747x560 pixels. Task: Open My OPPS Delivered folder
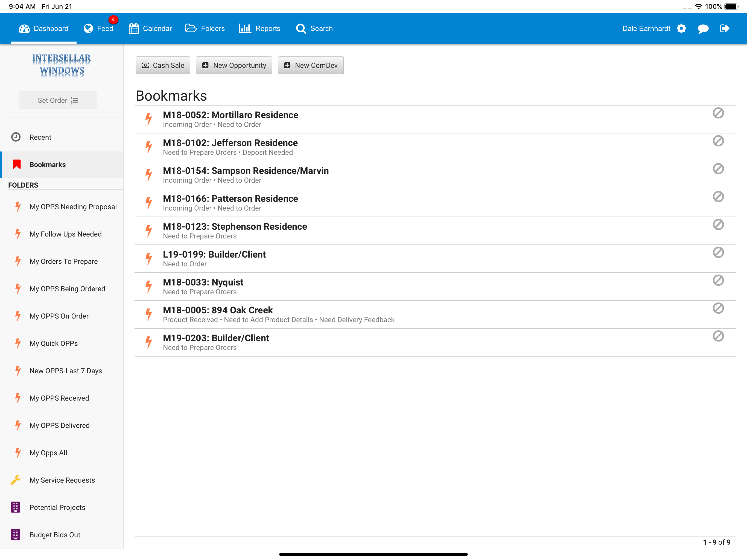point(62,425)
